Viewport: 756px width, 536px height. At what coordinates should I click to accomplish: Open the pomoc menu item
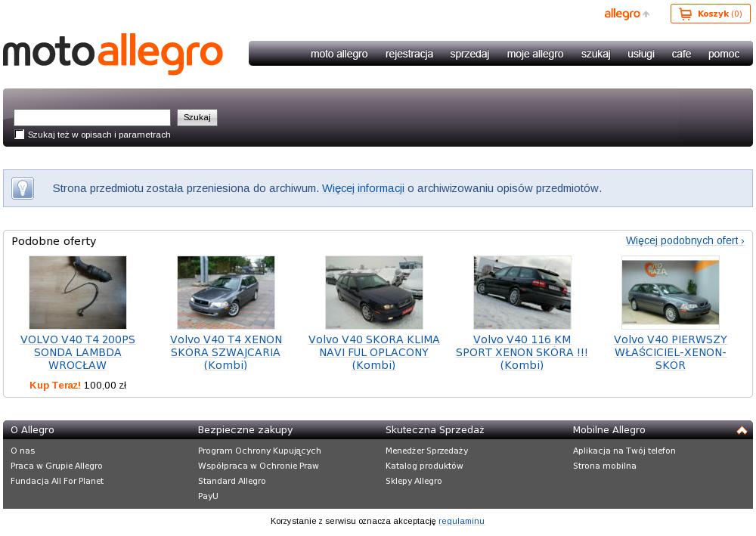tap(723, 54)
